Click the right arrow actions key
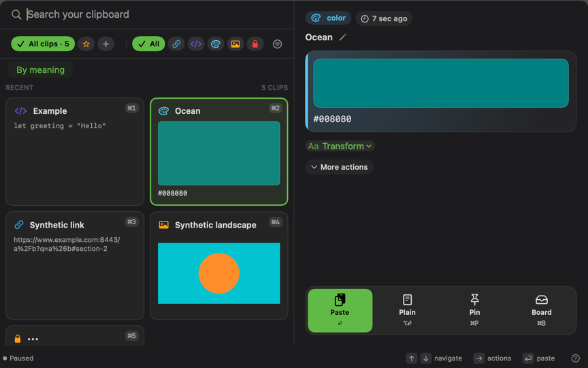 coord(479,358)
